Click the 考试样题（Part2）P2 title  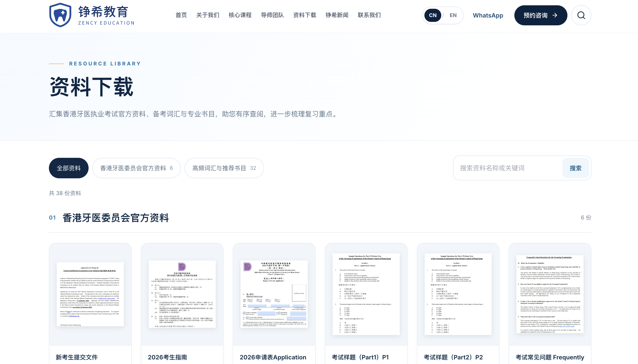453,357
